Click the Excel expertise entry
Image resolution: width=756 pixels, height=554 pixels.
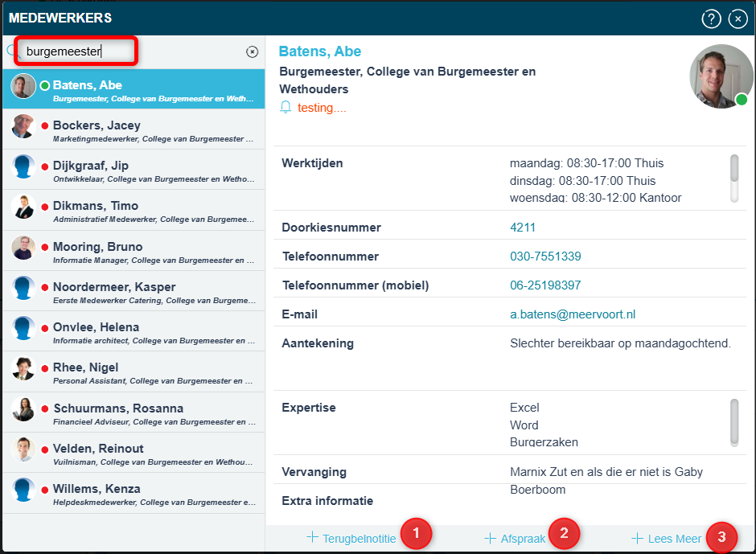[524, 408]
